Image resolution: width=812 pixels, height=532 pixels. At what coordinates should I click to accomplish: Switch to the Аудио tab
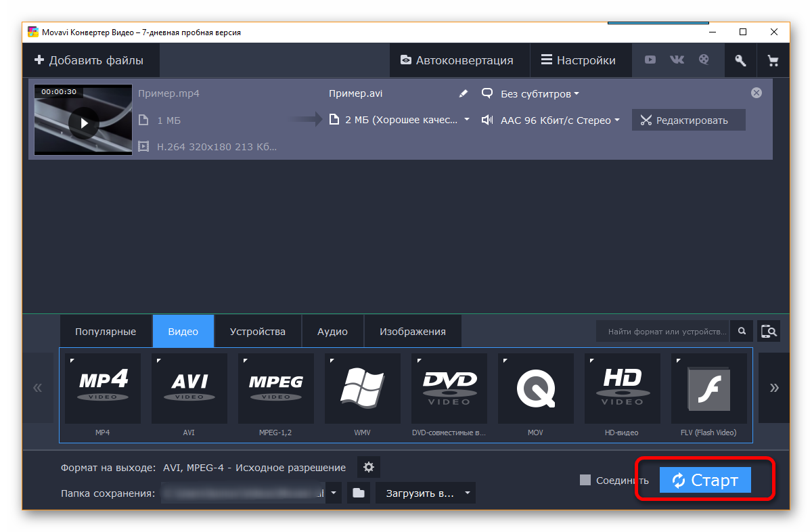(x=332, y=332)
